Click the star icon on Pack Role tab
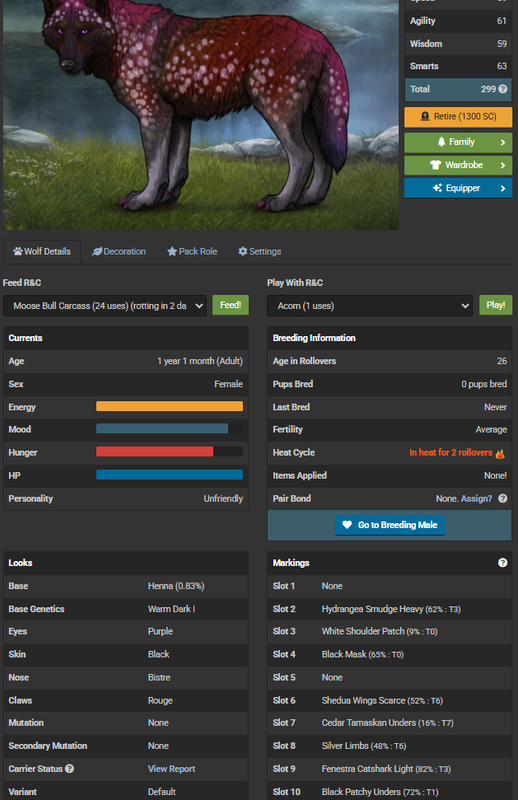Screen dimensions: 518x800 pyautogui.click(x=172, y=252)
